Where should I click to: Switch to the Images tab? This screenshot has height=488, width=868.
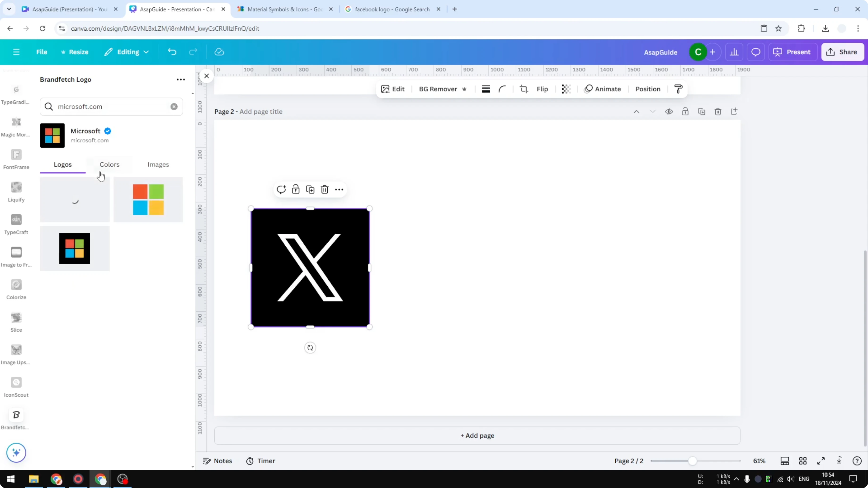pos(158,165)
